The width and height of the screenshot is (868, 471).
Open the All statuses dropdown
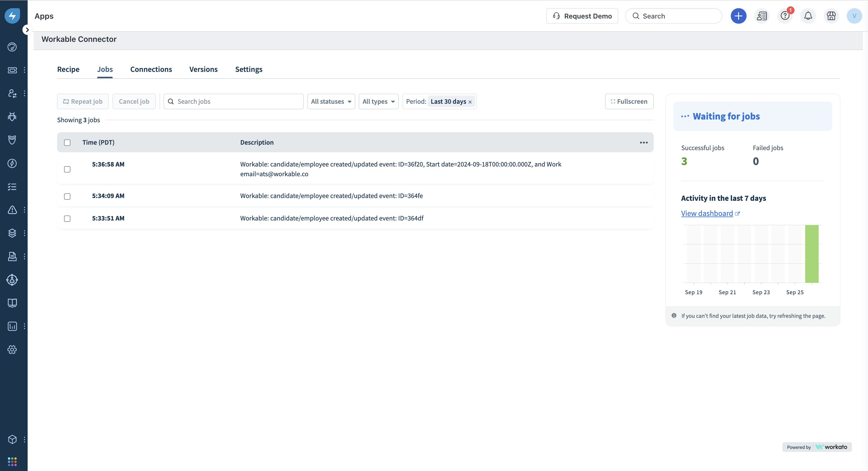(331, 101)
